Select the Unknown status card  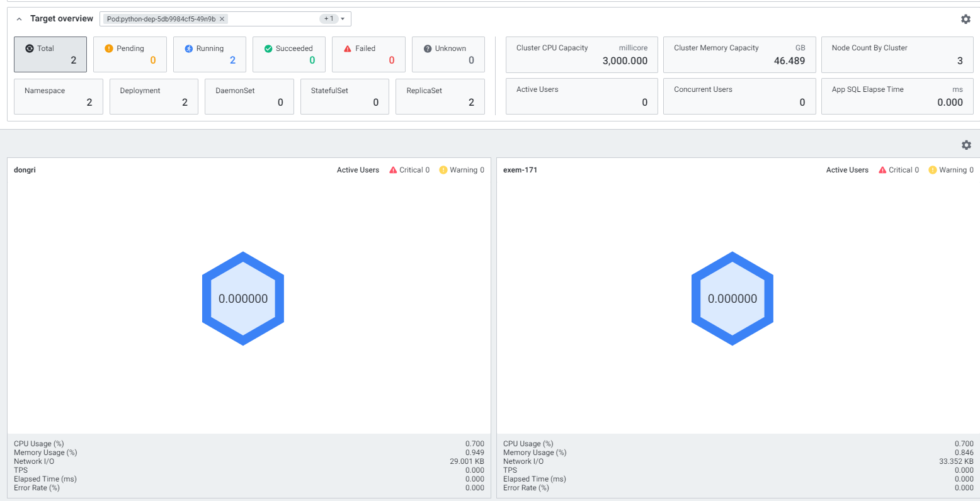[x=448, y=54]
